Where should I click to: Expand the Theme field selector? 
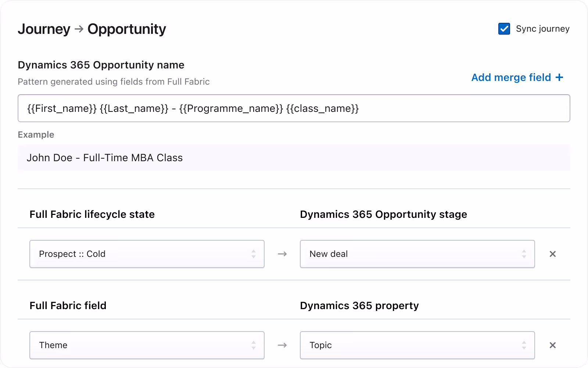[x=147, y=345]
